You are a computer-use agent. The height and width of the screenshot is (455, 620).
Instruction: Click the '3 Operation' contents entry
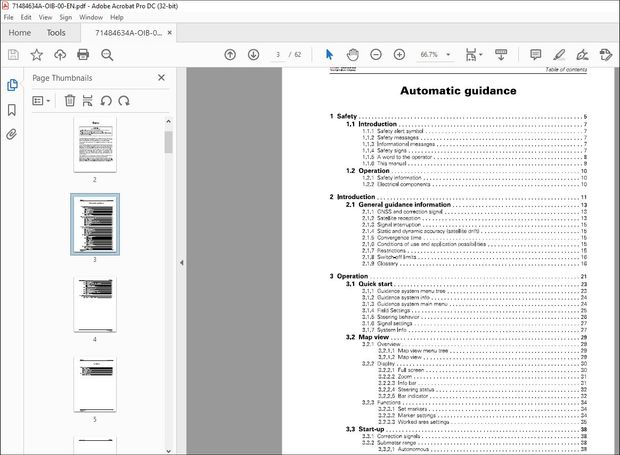pos(458,276)
